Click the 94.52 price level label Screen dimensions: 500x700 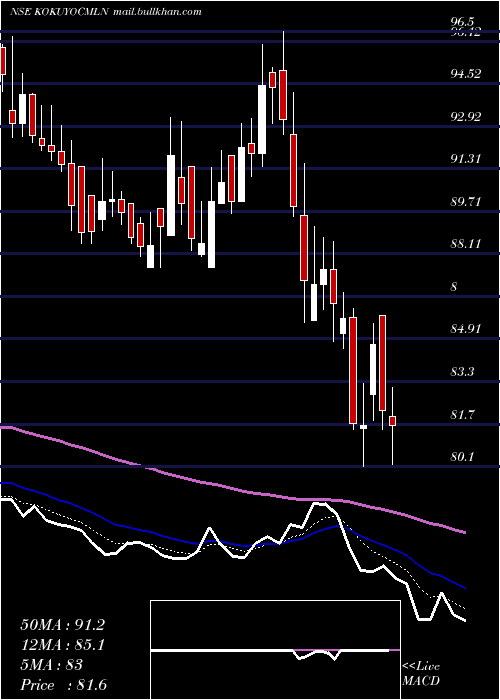pyautogui.click(x=466, y=74)
